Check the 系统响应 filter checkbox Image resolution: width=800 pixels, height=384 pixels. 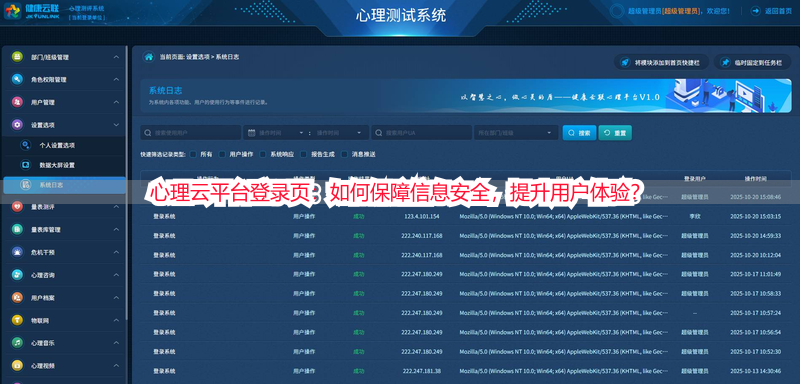click(263, 154)
